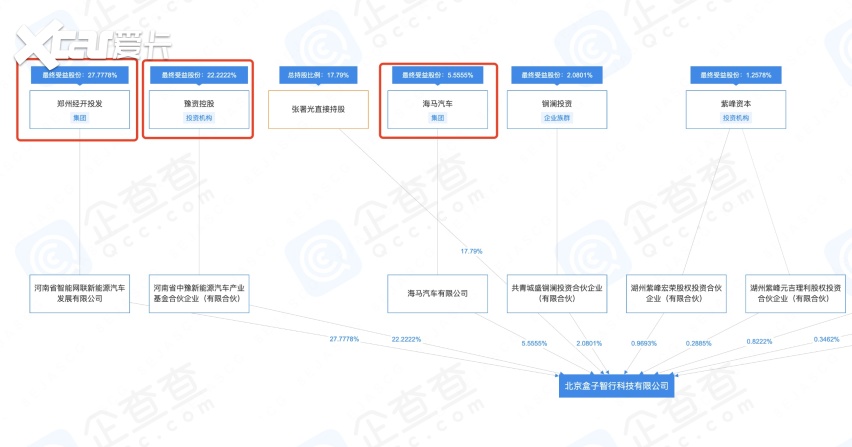This screenshot has width=852, height=447.
Task: Select the 北京盒子智行科技有限公司 target company node
Action: pos(616,386)
